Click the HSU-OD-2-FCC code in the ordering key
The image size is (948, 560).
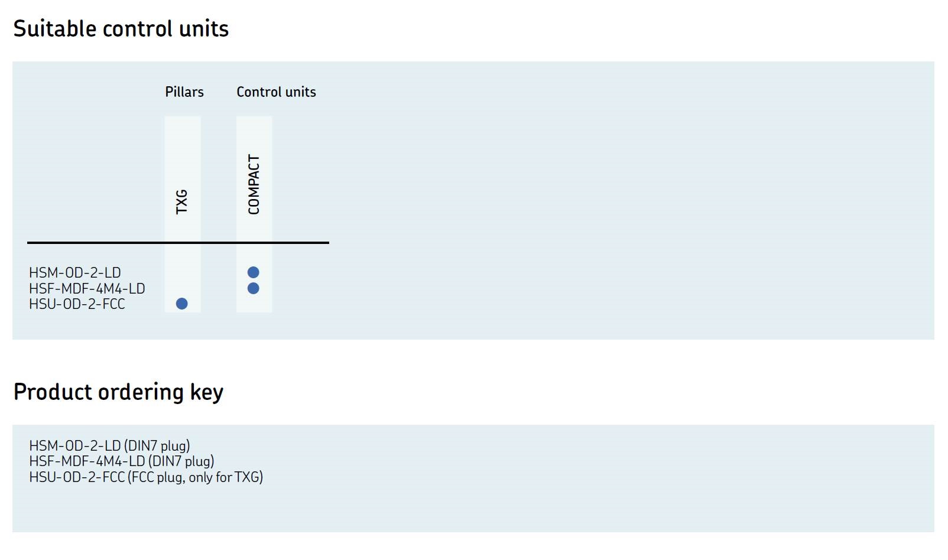coord(77,477)
